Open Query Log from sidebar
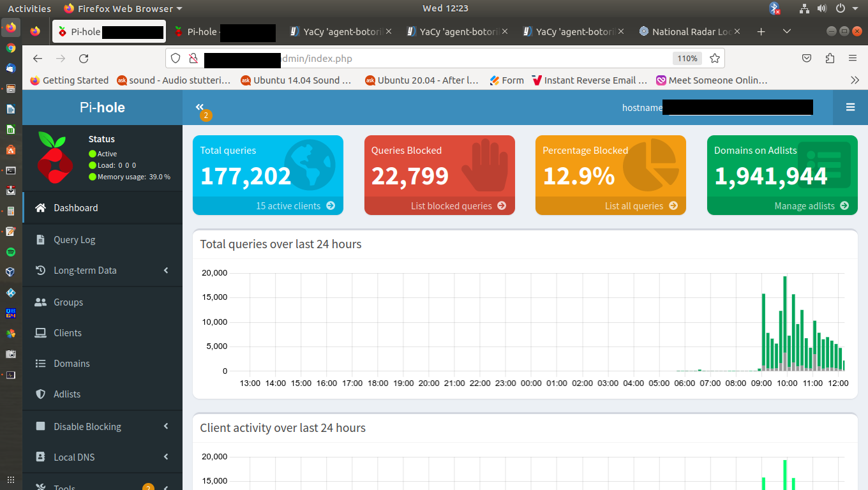Screen dimensions: 868x490 (x=74, y=240)
